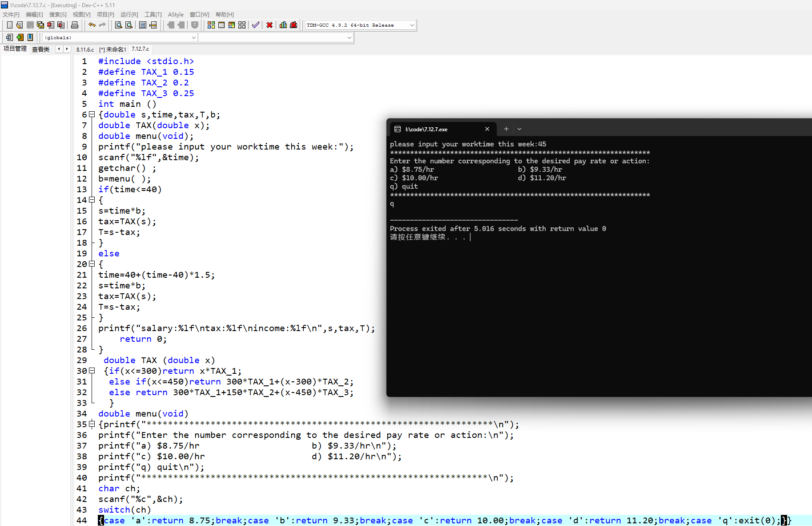This screenshot has height=526, width=812.
Task: Open the profile analysis chart icon
Action: pos(283,25)
